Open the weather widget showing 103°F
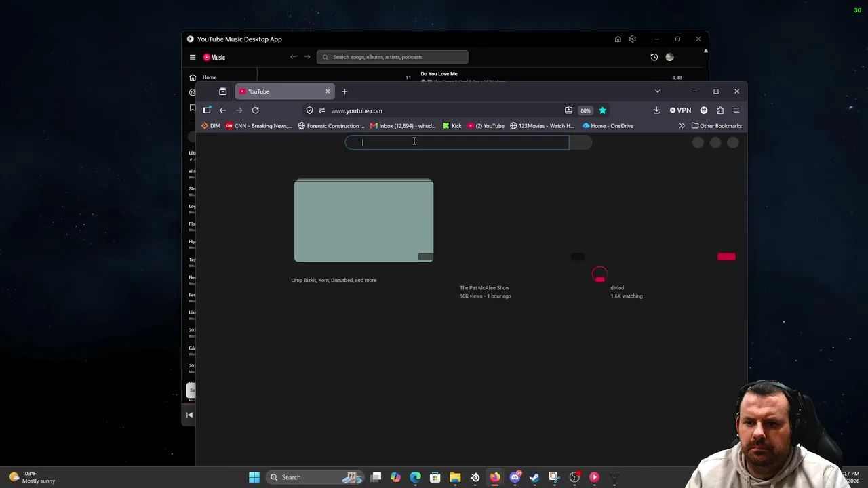Viewport: 868px width, 488px height. (x=33, y=477)
